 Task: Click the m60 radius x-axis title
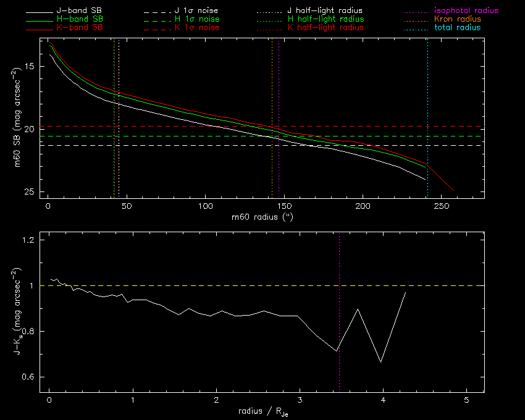click(x=262, y=217)
